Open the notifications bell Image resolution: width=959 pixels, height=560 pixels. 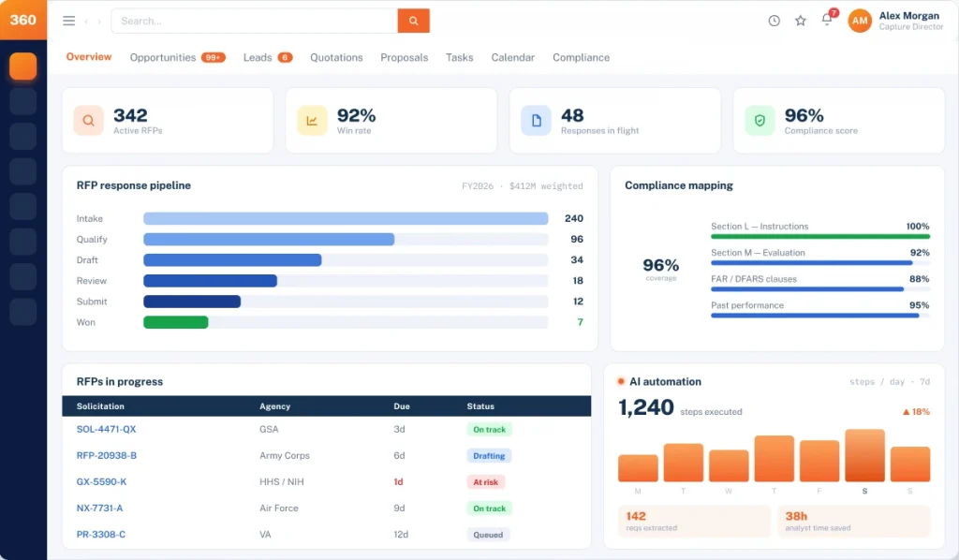827,19
